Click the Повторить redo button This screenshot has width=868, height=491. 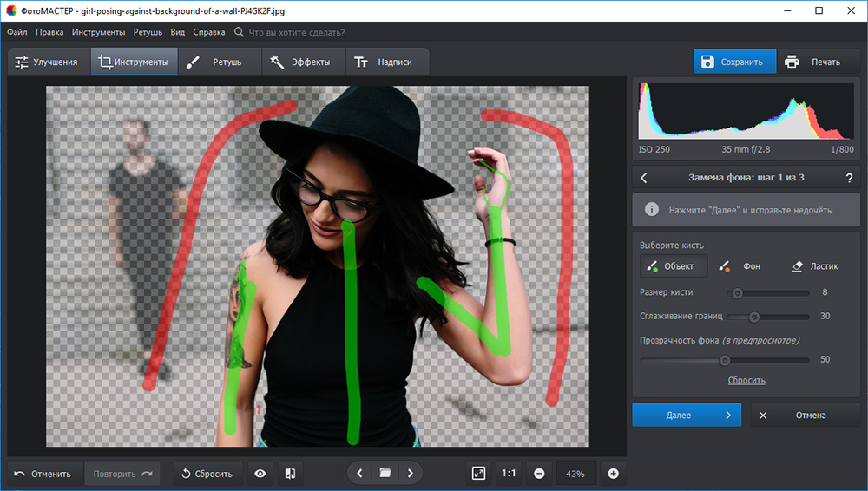pos(122,474)
